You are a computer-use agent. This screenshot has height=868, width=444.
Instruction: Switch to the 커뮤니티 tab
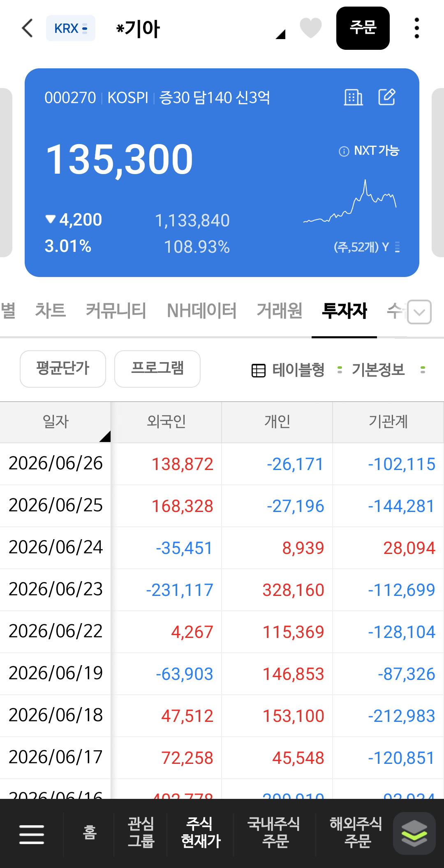116,310
